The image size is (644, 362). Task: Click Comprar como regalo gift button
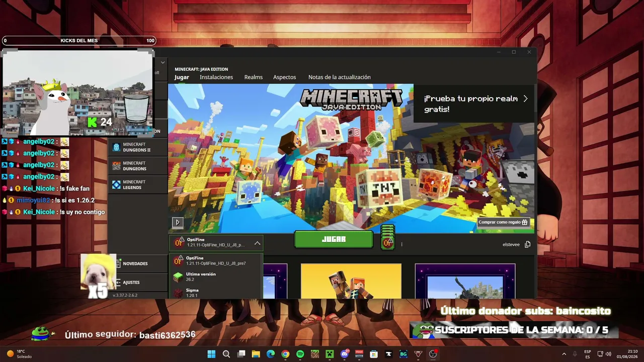pos(503,222)
